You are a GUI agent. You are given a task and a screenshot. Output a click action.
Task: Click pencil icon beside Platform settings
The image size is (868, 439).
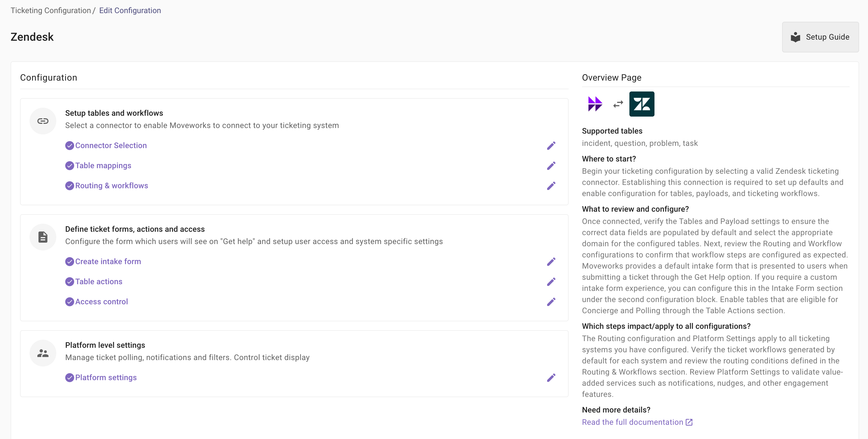coord(551,378)
